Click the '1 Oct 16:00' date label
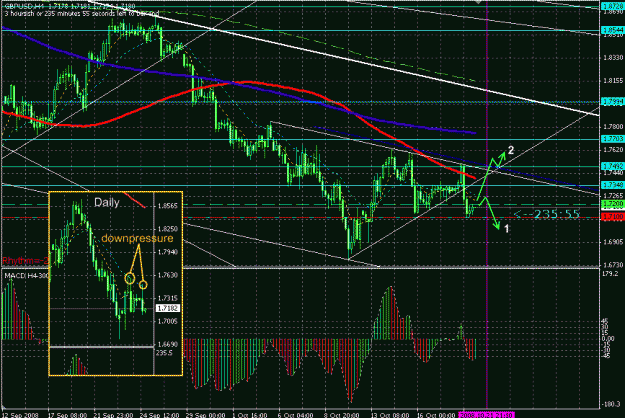This screenshot has width=625, height=418. point(250,415)
